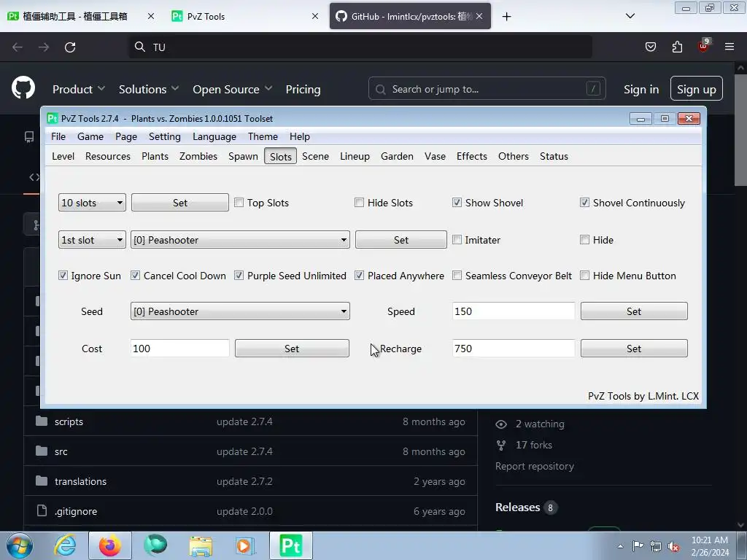Disable Ignore Sun checkbox

(x=63, y=275)
